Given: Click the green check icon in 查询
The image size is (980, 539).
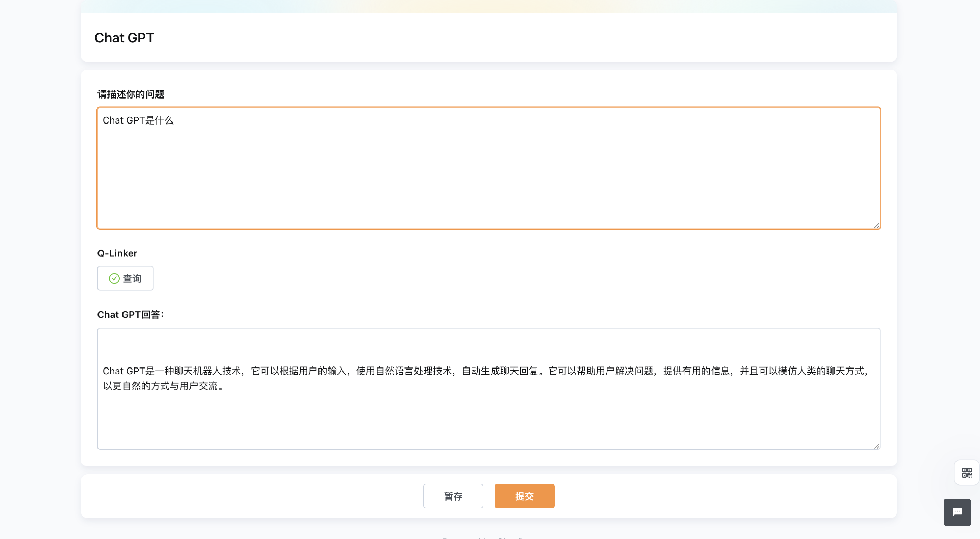Looking at the screenshot, I should pyautogui.click(x=114, y=278).
